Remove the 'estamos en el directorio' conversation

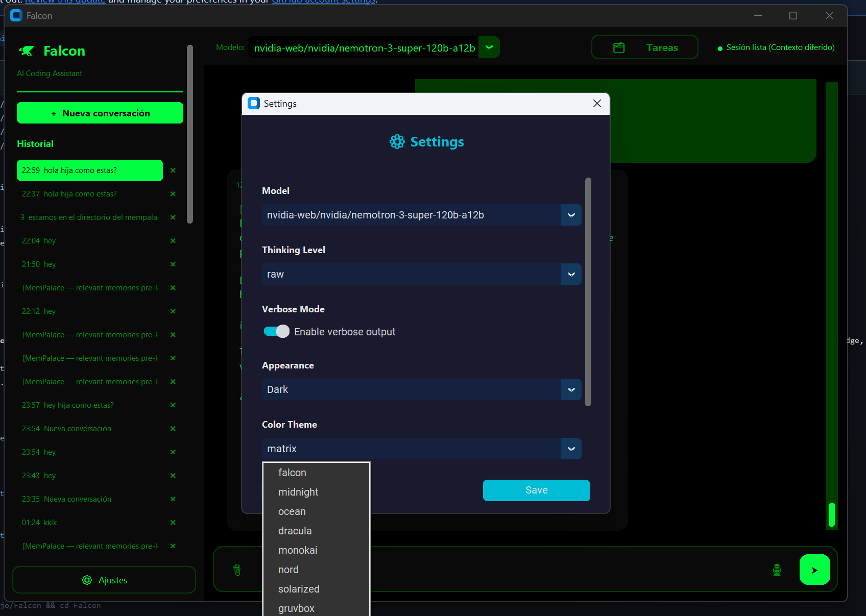(173, 217)
